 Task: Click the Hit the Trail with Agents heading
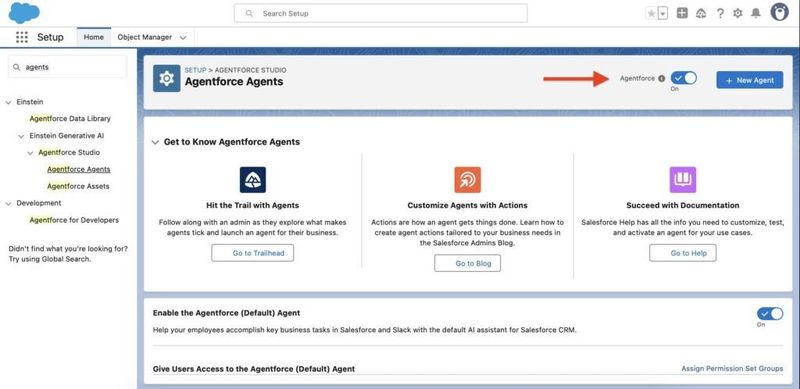coord(253,205)
